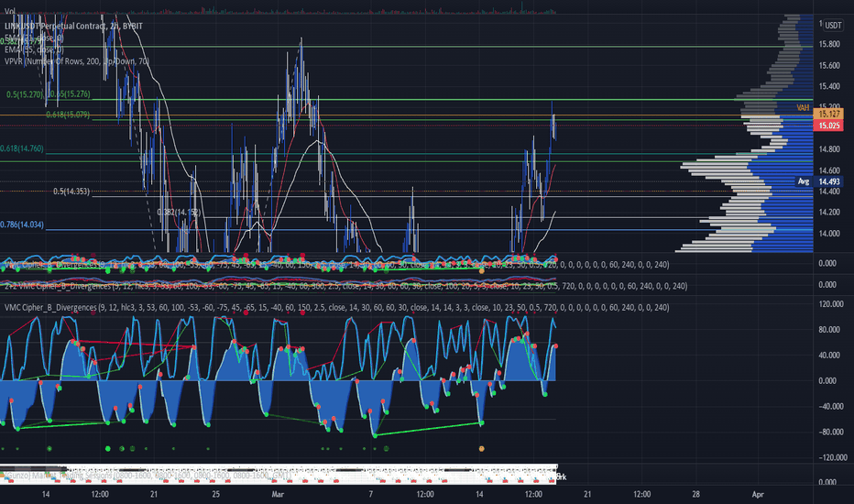Select the 0.5(14.353) Fibonacci level label
Image resolution: width=854 pixels, height=504 pixels.
coord(71,192)
